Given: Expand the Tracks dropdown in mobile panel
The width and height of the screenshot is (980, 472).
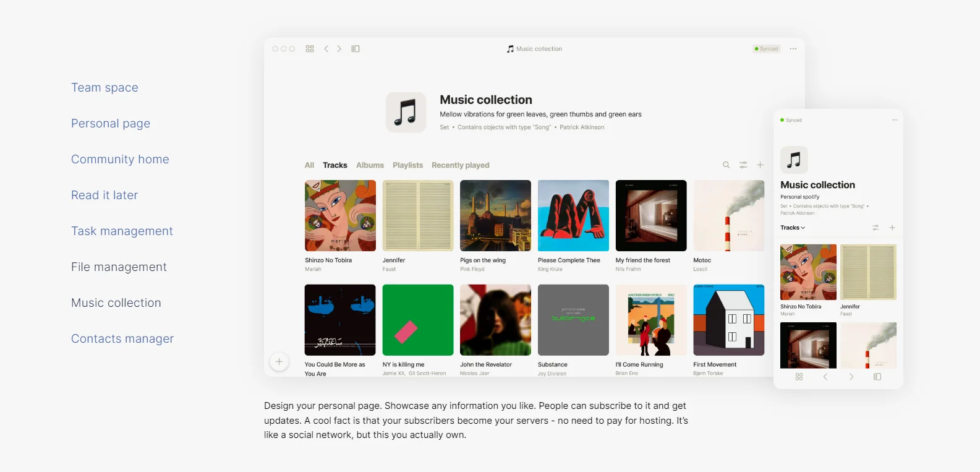Looking at the screenshot, I should click(793, 228).
